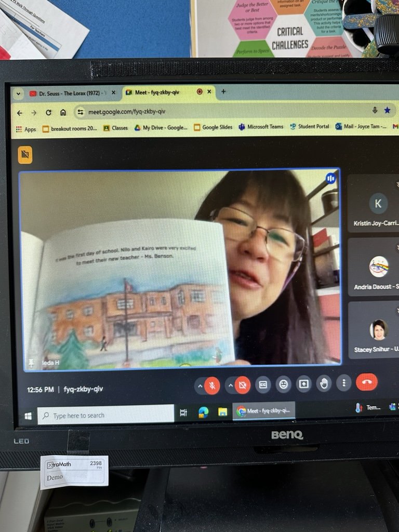399x532 pixels.
Task: Open Google Slides bookmark
Action: click(213, 127)
